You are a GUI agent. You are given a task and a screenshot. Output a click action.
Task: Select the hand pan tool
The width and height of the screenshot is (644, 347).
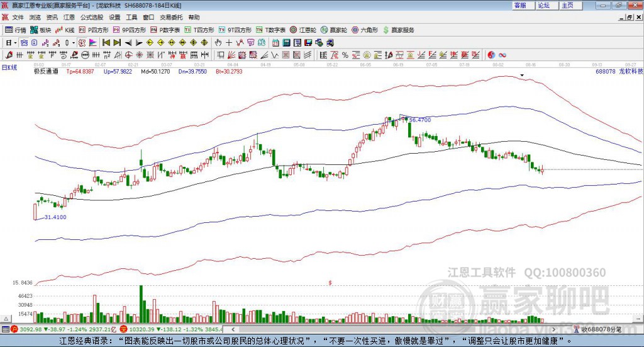pos(218,43)
